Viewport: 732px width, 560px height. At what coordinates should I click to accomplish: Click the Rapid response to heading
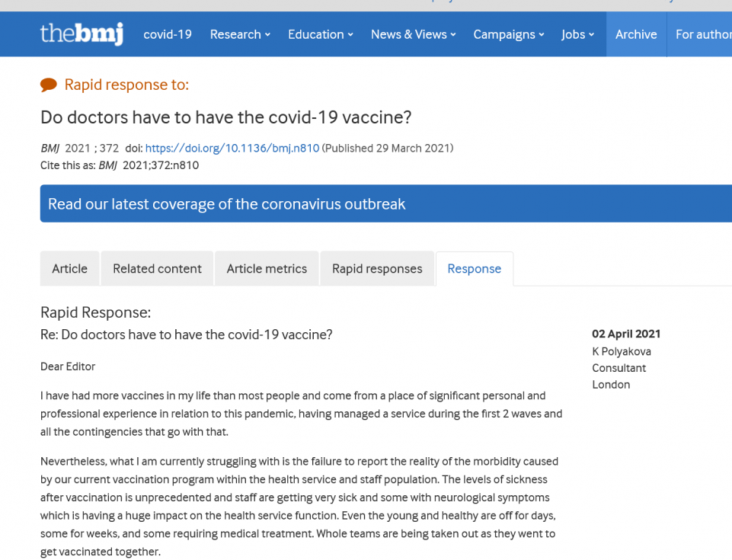(126, 85)
